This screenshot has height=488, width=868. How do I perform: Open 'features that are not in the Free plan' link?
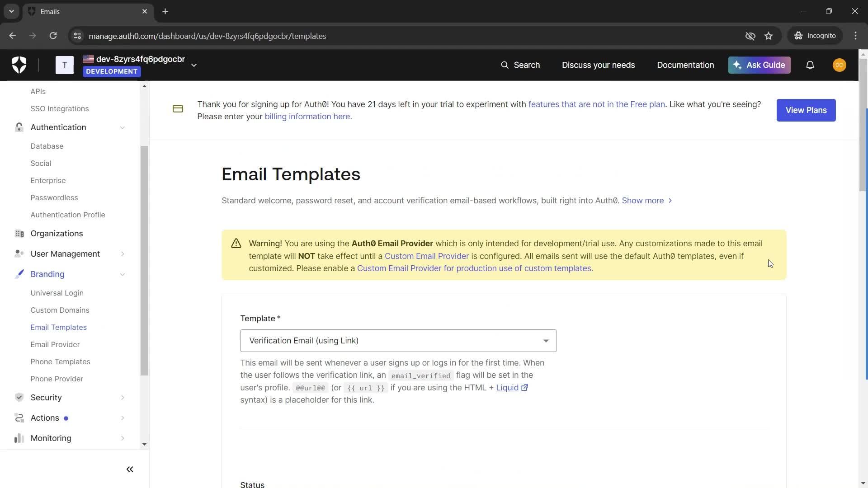(x=597, y=104)
